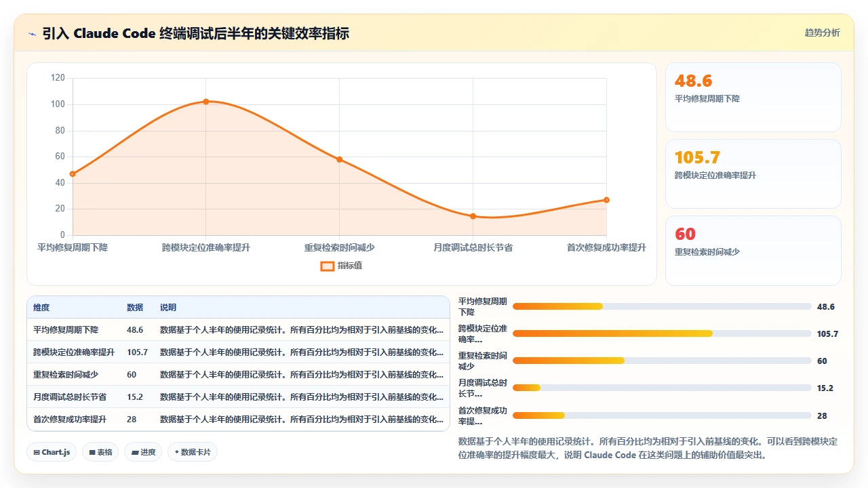The image size is (868, 488).
Task: Select table row 重复检索时间减少
Action: tap(238, 375)
